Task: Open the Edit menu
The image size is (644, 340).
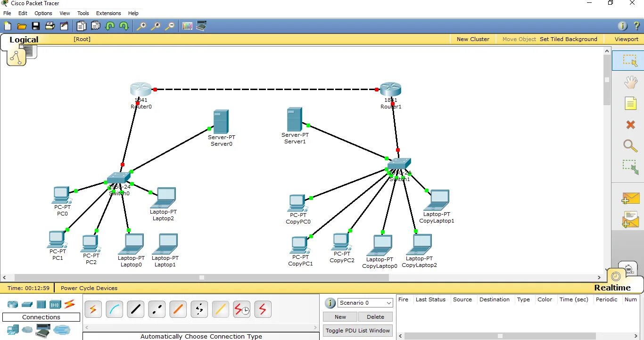Action: click(x=23, y=13)
